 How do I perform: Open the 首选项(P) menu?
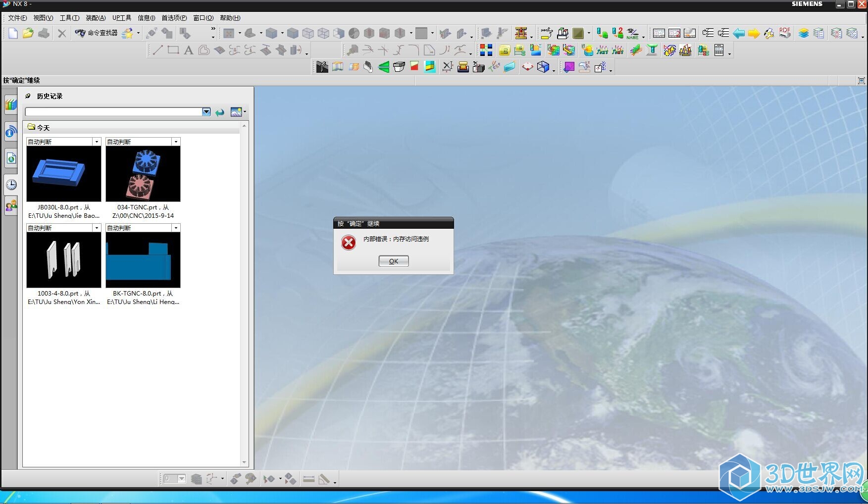pyautogui.click(x=174, y=18)
